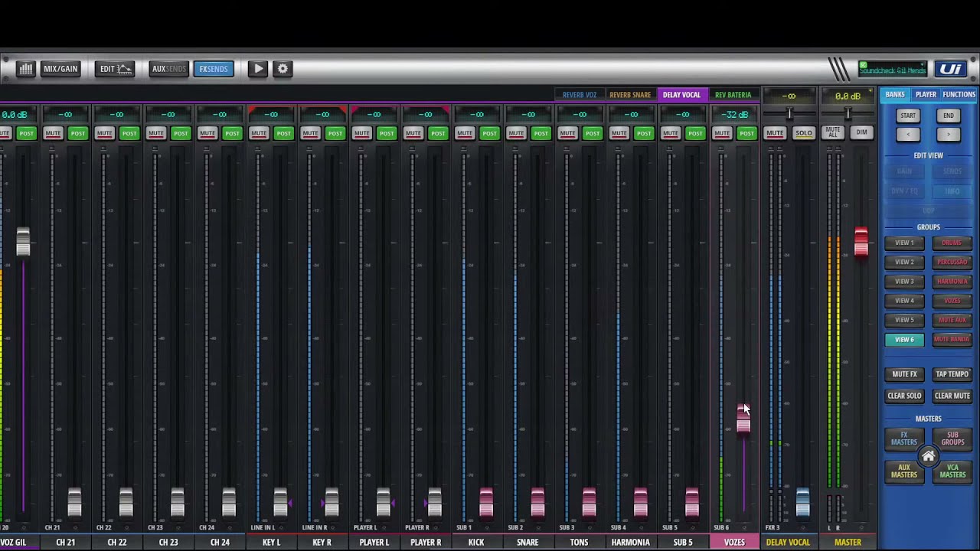Click MUTE FX button
The image size is (980, 551).
[904, 374]
